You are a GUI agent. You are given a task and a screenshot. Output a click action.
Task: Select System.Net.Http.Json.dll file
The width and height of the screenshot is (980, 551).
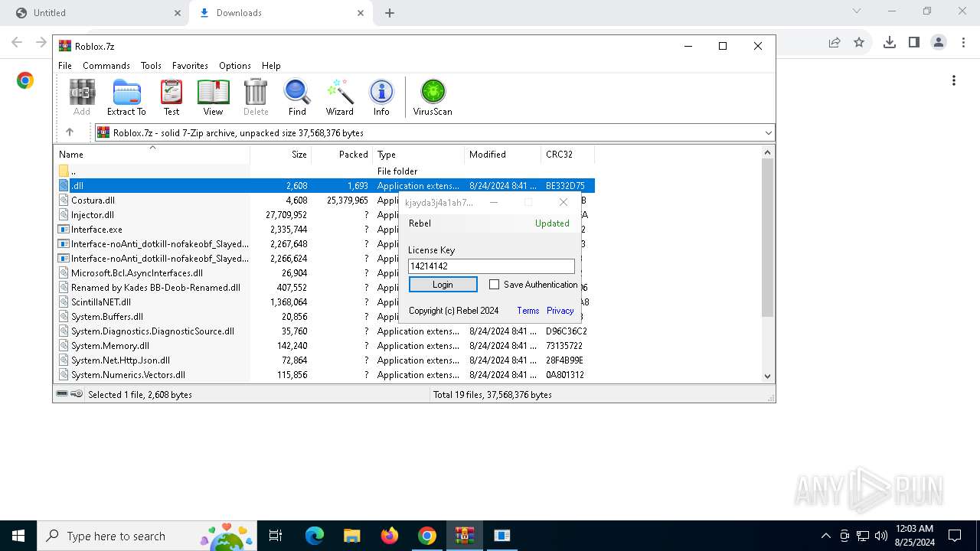[x=120, y=360]
